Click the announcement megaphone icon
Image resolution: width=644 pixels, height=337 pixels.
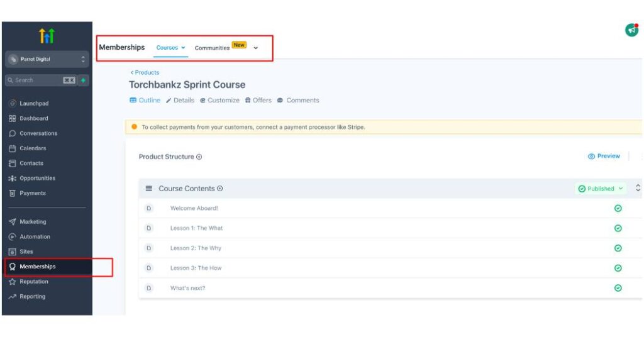tap(631, 30)
